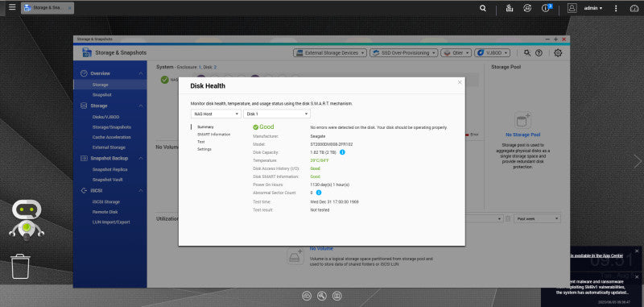
Task: Click the next desktop page arrow
Action: (x=638, y=161)
